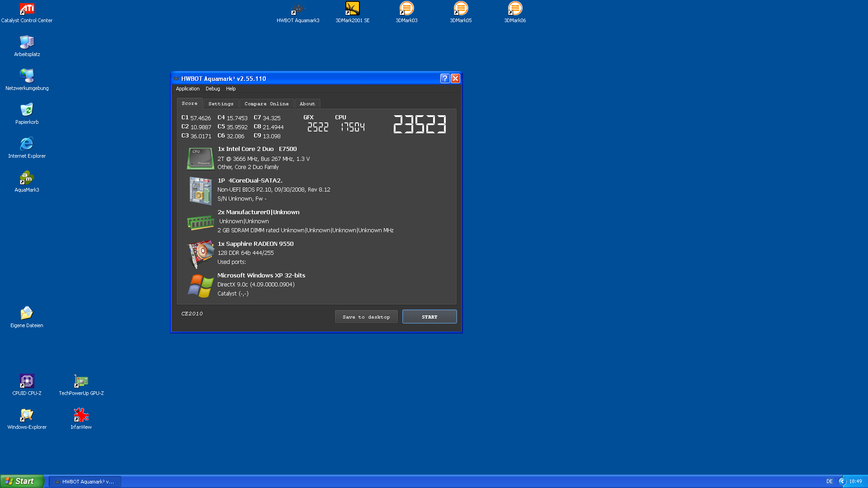This screenshot has height=488, width=868.
Task: Open Netzwerkumgebung desktop icon
Action: click(x=27, y=80)
